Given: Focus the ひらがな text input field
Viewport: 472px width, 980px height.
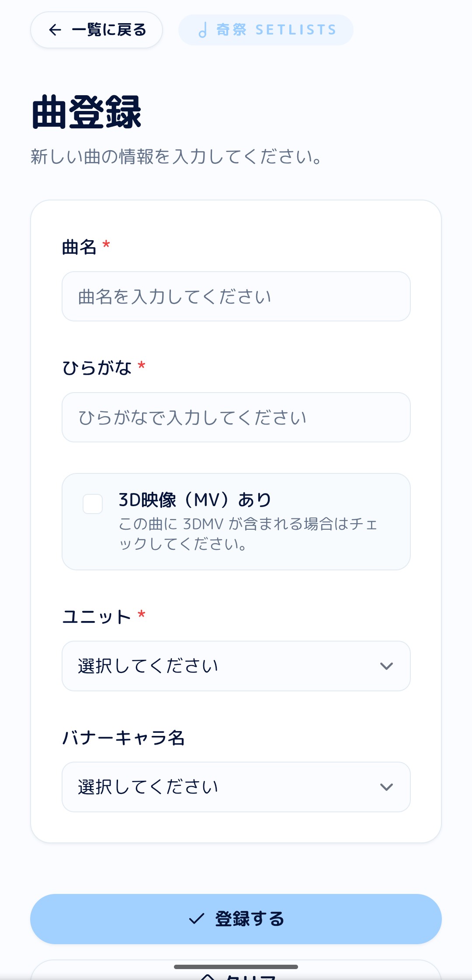Looking at the screenshot, I should coord(236,418).
